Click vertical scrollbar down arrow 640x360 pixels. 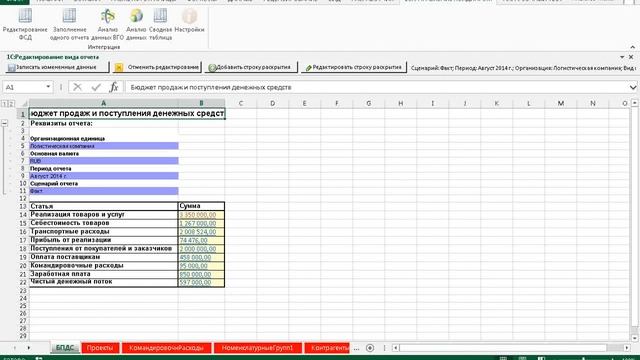[x=635, y=338]
